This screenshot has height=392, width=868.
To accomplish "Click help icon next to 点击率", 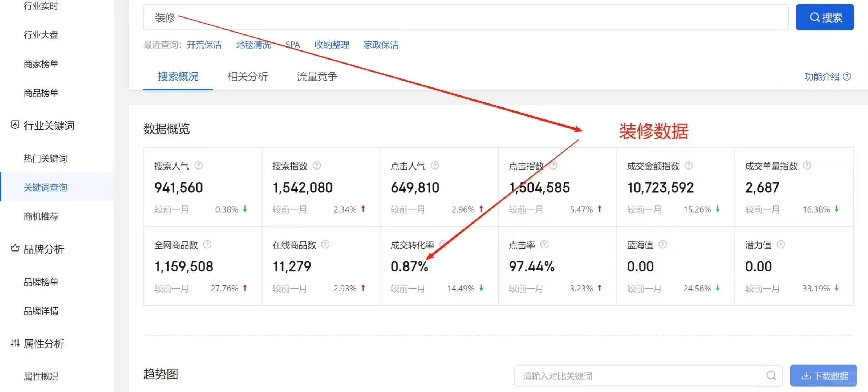I will point(544,244).
